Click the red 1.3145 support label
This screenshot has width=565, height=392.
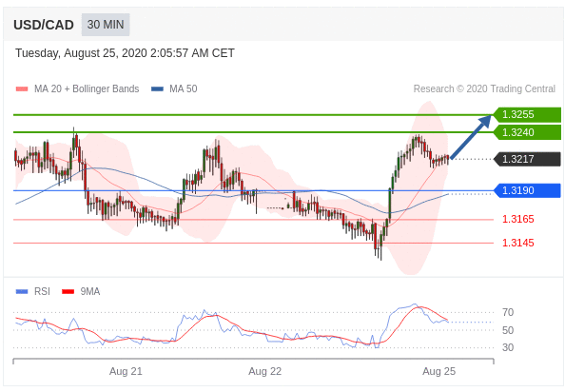518,243
